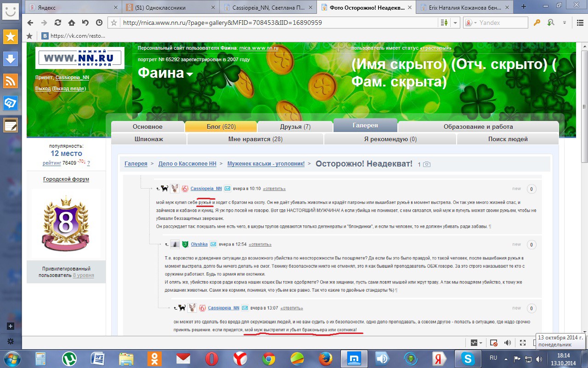The height and width of the screenshot is (368, 588).
Task: Click sidebar settings gear icon
Action: pyautogui.click(x=11, y=342)
